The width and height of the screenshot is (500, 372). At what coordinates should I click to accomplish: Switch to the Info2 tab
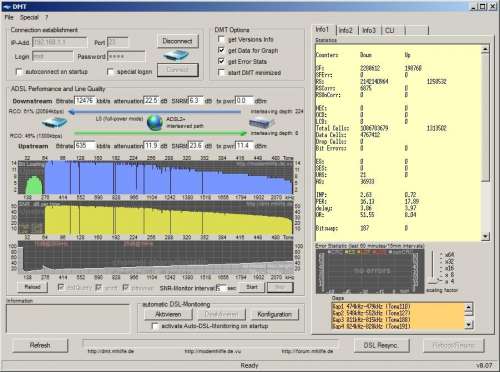pos(346,30)
